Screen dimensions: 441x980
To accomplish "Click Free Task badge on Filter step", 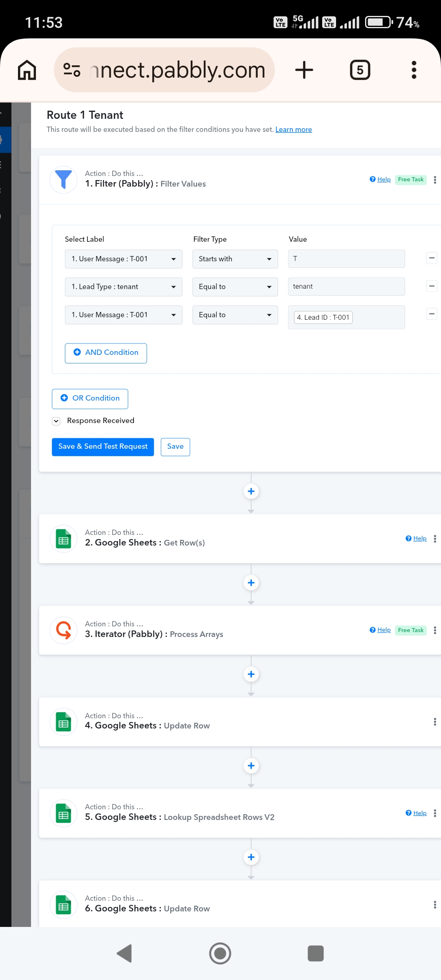I will click(x=411, y=180).
